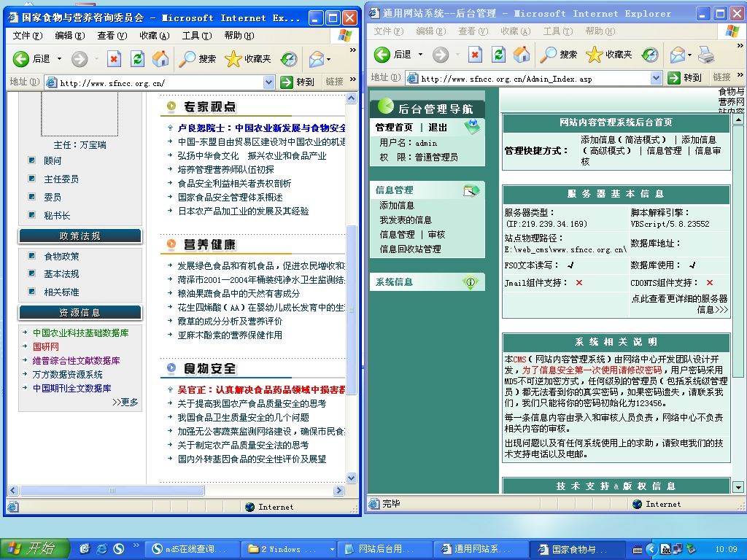Click Home icon in left IE window
Image resolution: width=747 pixels, height=560 pixels.
pyautogui.click(x=160, y=59)
